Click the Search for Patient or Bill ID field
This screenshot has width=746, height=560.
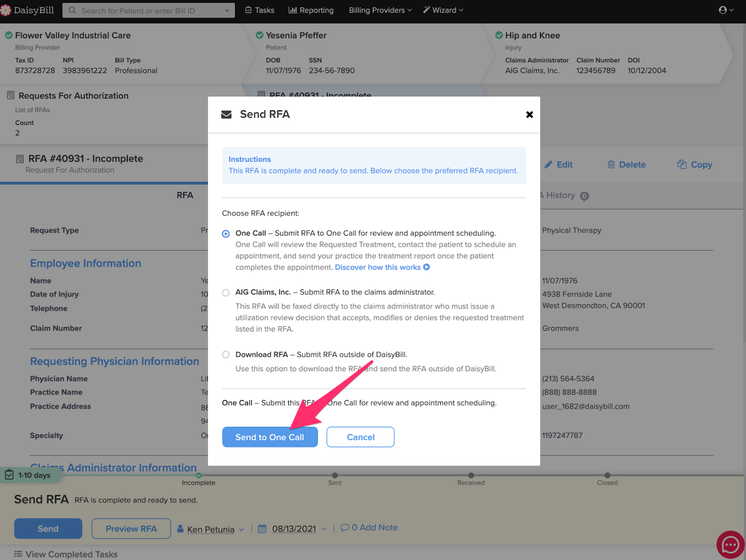(x=148, y=10)
